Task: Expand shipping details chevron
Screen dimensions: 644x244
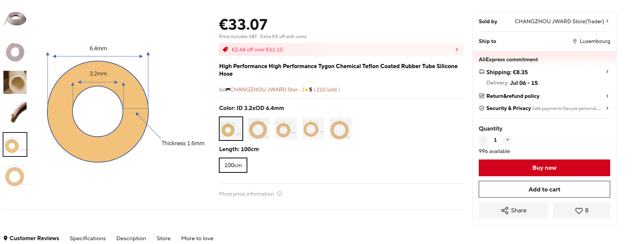Action: (x=607, y=72)
